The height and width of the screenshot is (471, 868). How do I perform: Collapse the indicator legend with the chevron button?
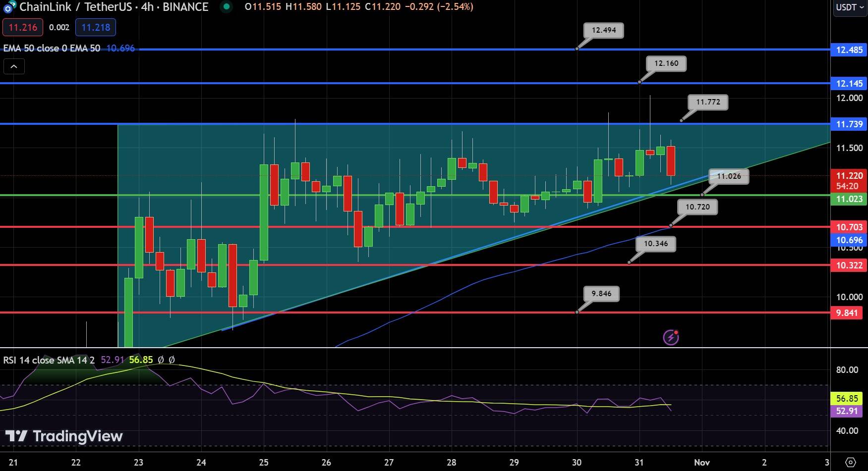point(14,66)
